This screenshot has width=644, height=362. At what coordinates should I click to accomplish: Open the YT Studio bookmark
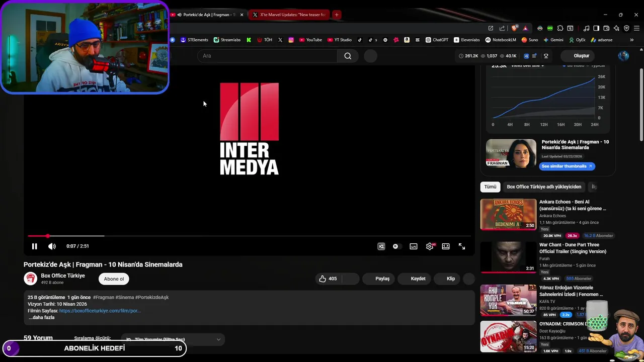[x=339, y=40]
